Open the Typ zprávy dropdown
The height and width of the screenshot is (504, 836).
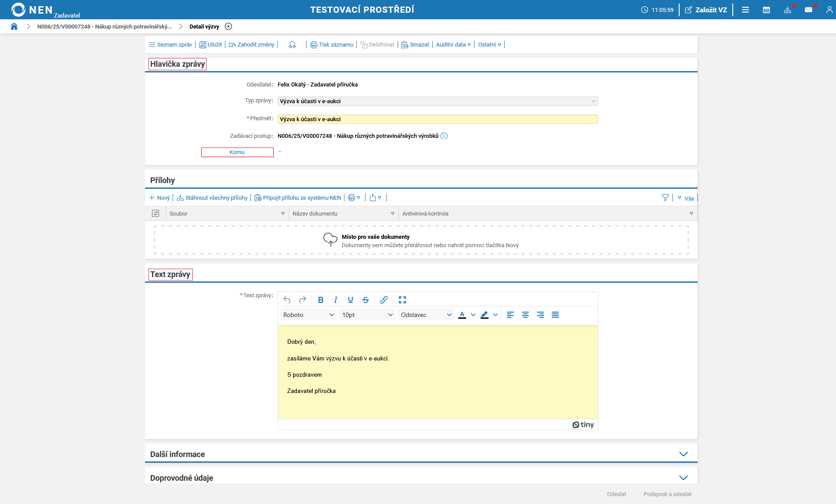click(438, 101)
